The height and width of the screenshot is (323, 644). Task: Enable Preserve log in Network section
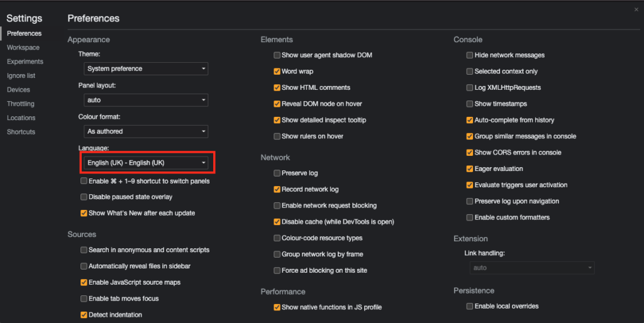277,173
